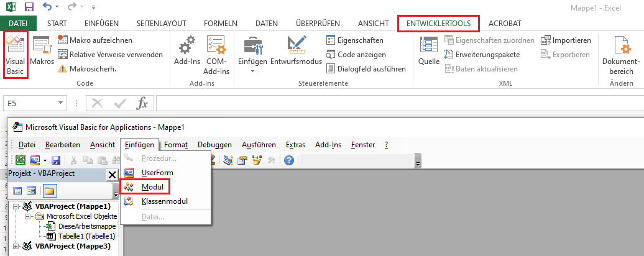The width and height of the screenshot is (644, 256).
Task: Open the COM-Add-Ins dialog
Action: coord(216,55)
